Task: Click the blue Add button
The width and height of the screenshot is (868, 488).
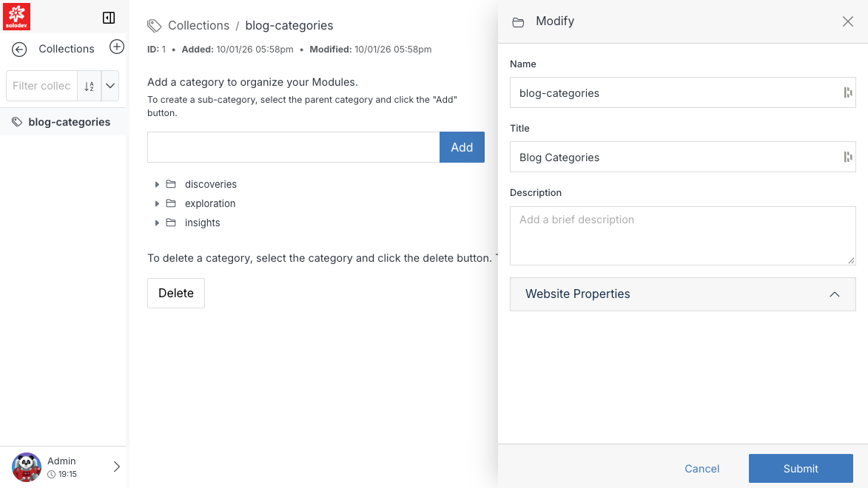Action: pyautogui.click(x=462, y=147)
